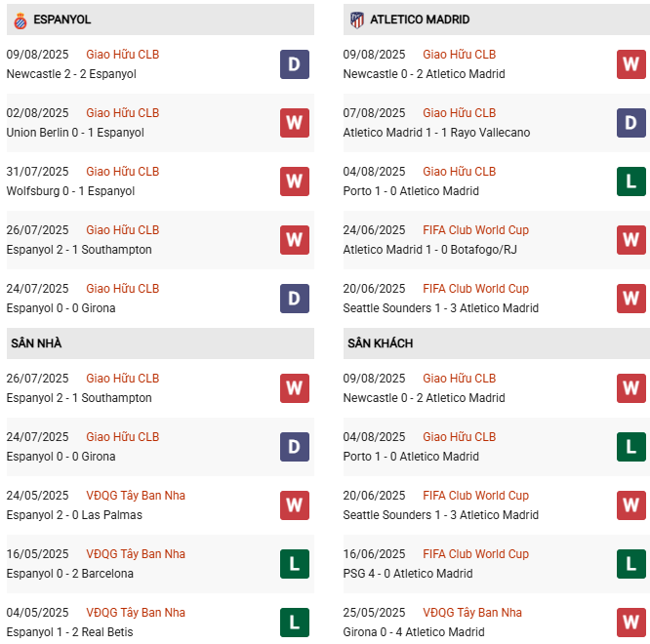Viewport: 650px width, 644px height.
Task: Click the win badge for Botafogo/RJ match
Action: tap(630, 240)
